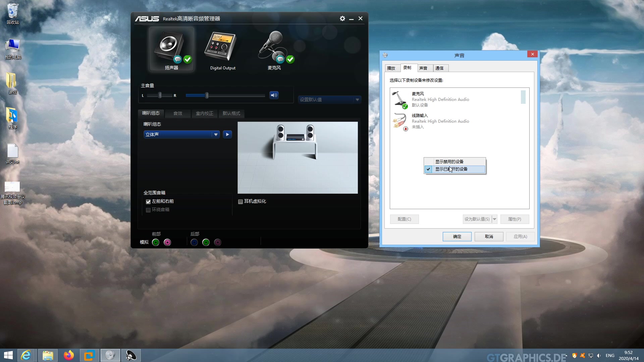
Task: Click the rear pink analog jack
Action: coord(218,242)
